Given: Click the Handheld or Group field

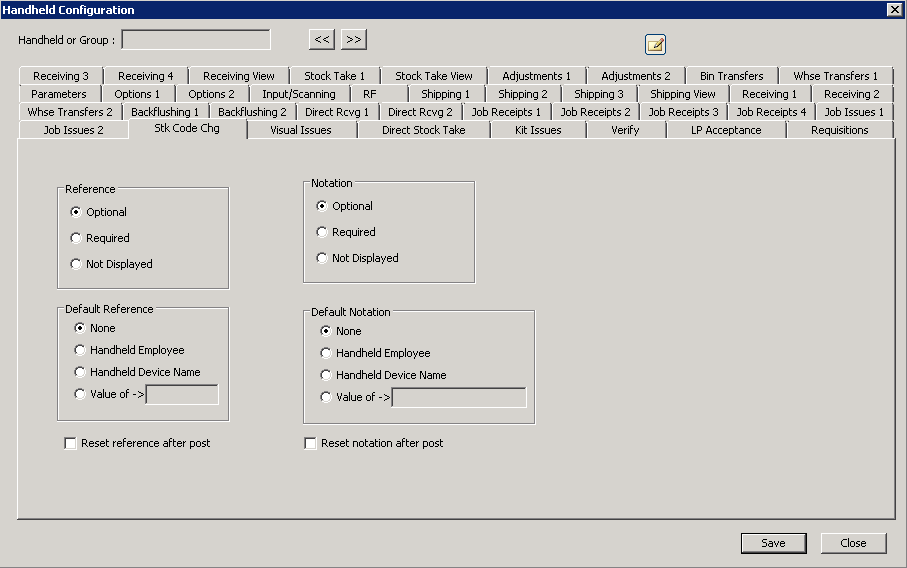Looking at the screenshot, I should [196, 40].
